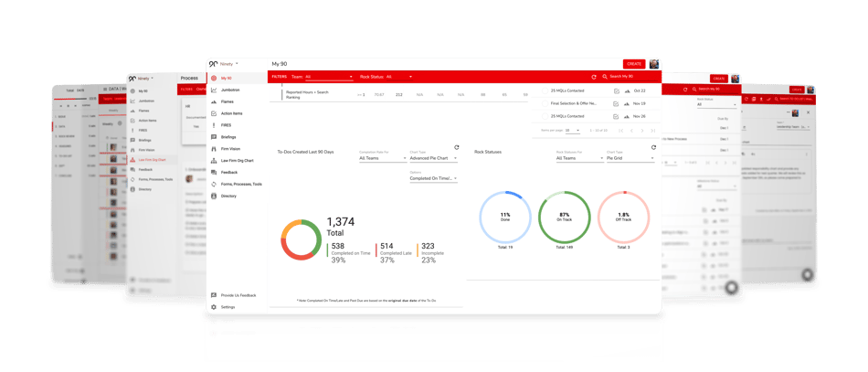Click the red filter bar refresh icon
The height and width of the screenshot is (372, 868).
pos(594,77)
